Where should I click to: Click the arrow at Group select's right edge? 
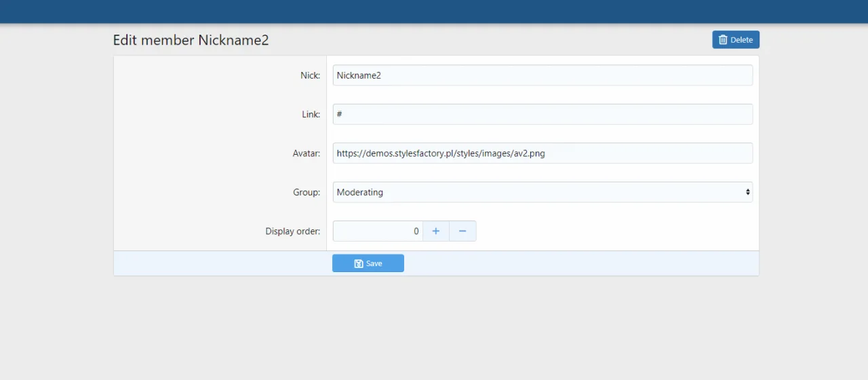[x=748, y=192]
